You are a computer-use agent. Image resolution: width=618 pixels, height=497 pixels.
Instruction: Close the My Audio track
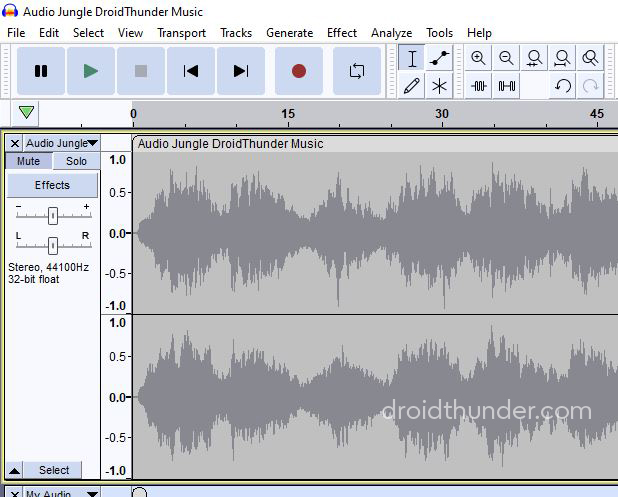point(15,493)
